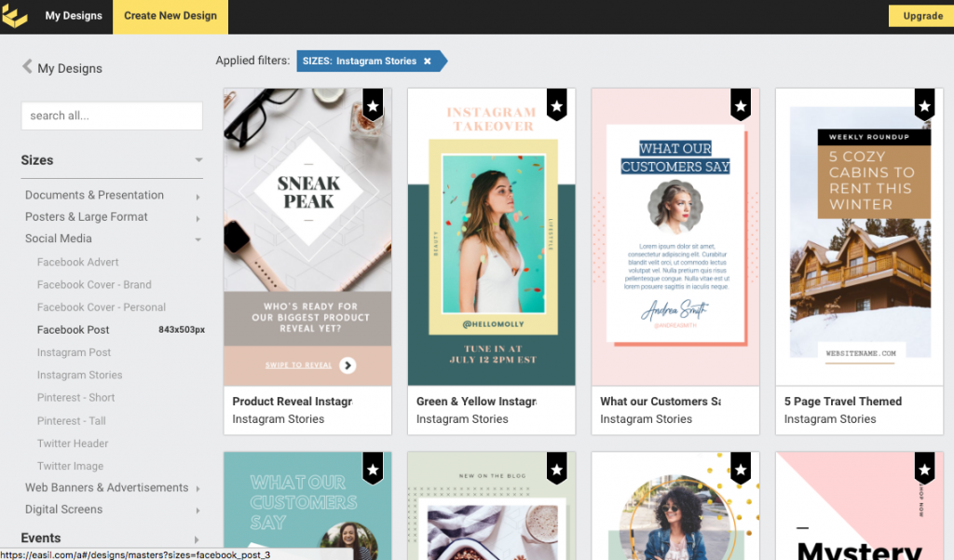Click star badge on What Our Customers Say template
Screen dimensions: 954x560
[740, 105]
